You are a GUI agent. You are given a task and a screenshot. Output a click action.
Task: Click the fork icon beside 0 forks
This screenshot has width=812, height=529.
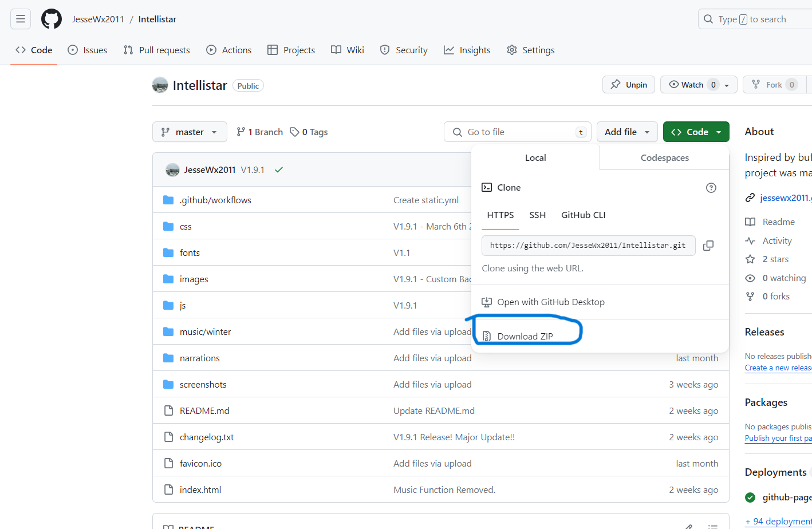click(x=750, y=297)
